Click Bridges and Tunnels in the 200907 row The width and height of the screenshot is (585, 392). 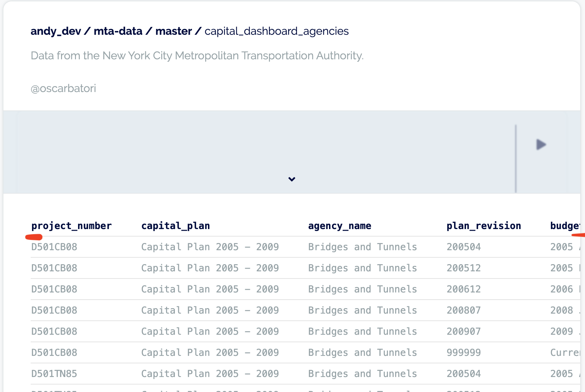coord(362,331)
